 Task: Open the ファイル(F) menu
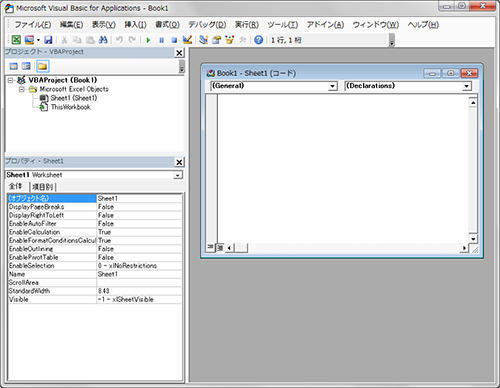coord(33,25)
